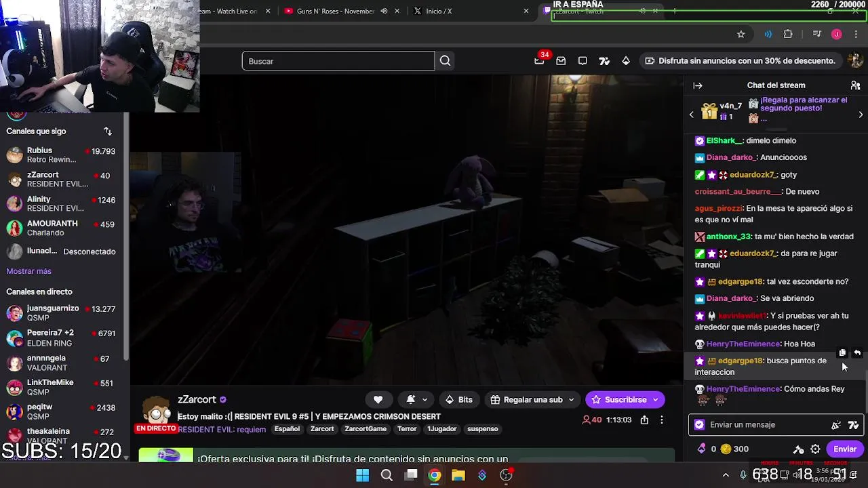This screenshot has height=488, width=868.
Task: Open Alinity channel in followed list
Action: [x=61, y=204]
